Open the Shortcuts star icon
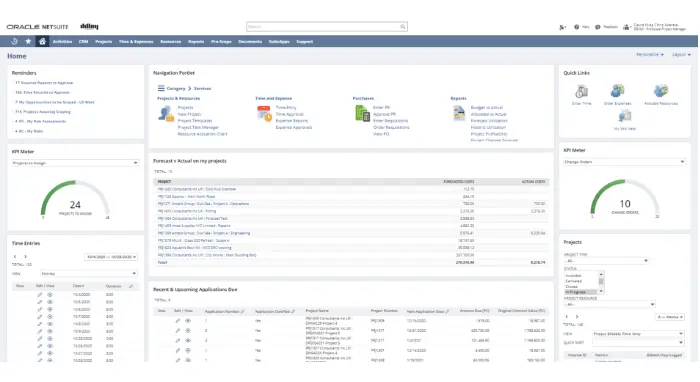 coord(28,42)
